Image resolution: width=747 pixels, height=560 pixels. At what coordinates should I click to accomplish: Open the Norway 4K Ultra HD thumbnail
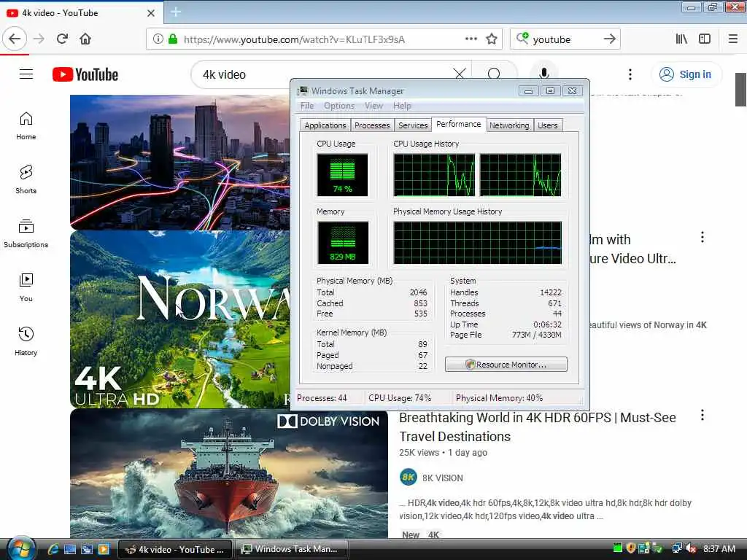tap(179, 319)
